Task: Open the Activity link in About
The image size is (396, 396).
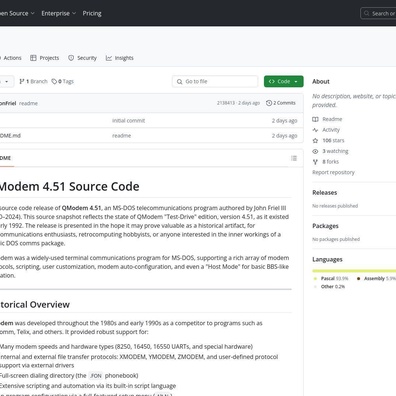Action: [331, 130]
